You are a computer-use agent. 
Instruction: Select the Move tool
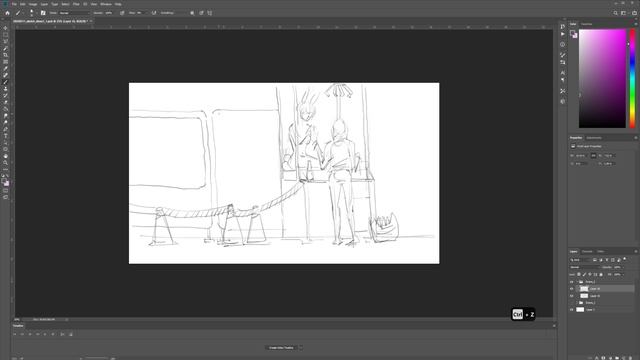click(x=5, y=28)
